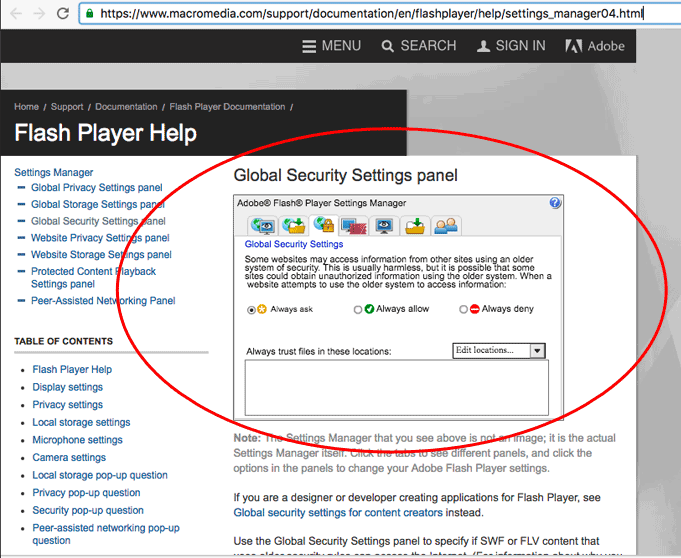Screen dimensions: 681x558
Task: Click the Global Security Settings panel heading
Action: (345, 175)
